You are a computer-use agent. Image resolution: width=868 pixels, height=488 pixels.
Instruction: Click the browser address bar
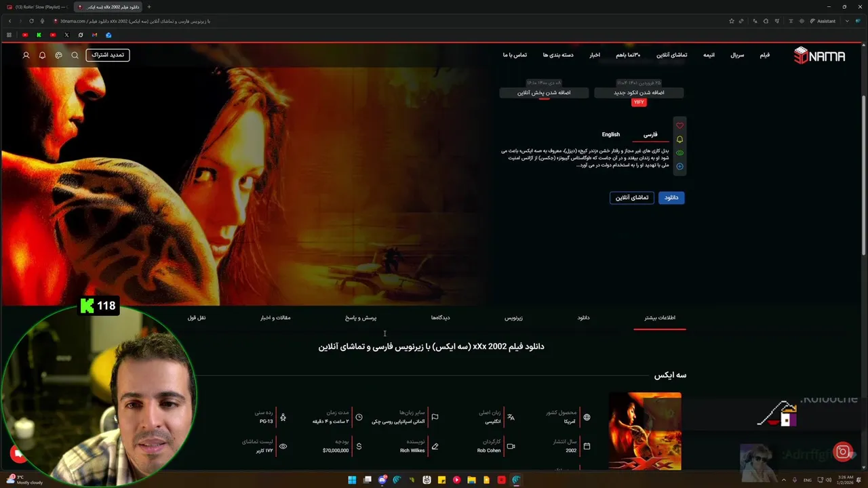(387, 21)
